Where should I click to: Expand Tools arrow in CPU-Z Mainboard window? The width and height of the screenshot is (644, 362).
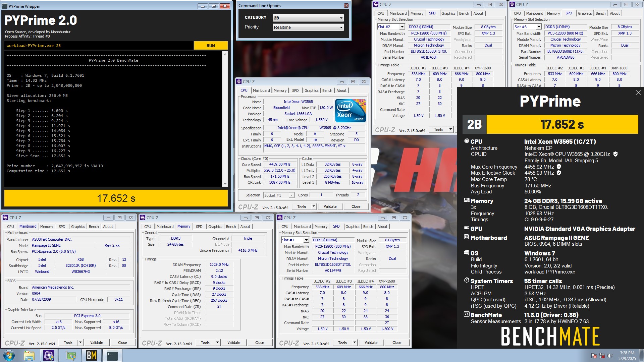[80, 343]
